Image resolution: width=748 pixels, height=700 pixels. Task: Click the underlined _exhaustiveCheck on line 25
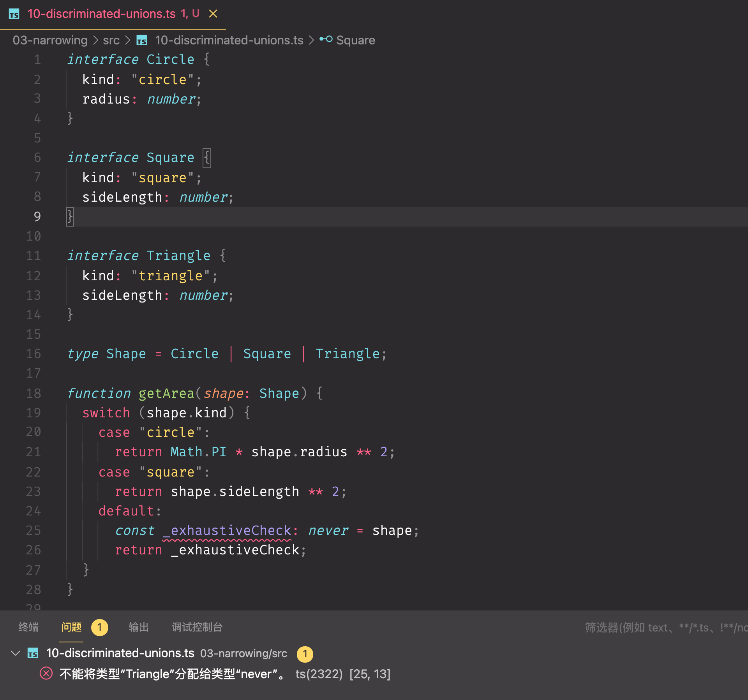pyautogui.click(x=227, y=531)
